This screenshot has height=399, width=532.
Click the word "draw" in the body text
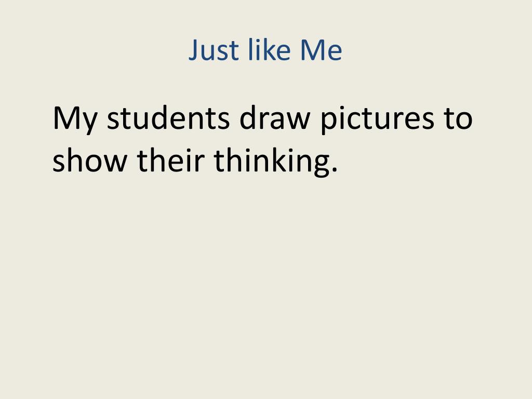pyautogui.click(x=275, y=117)
